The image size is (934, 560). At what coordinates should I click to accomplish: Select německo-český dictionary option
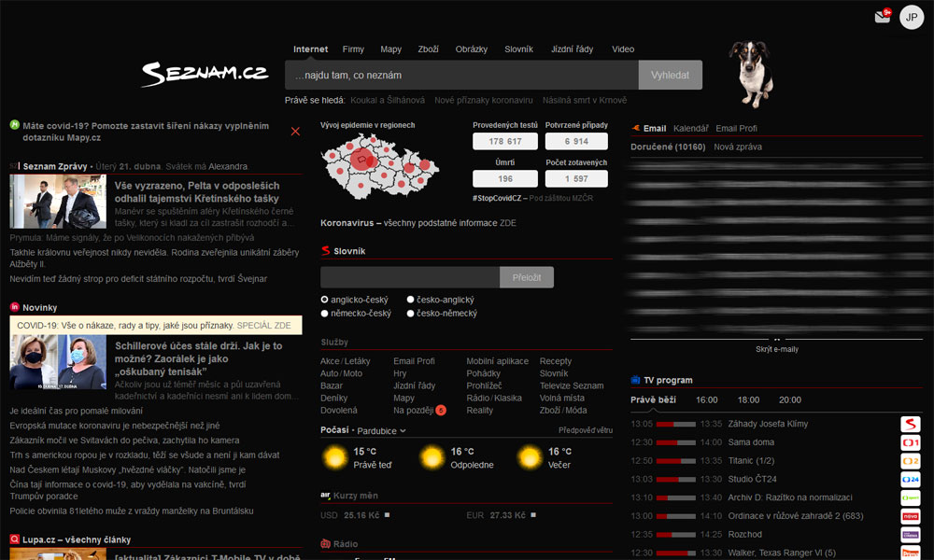pyautogui.click(x=325, y=313)
